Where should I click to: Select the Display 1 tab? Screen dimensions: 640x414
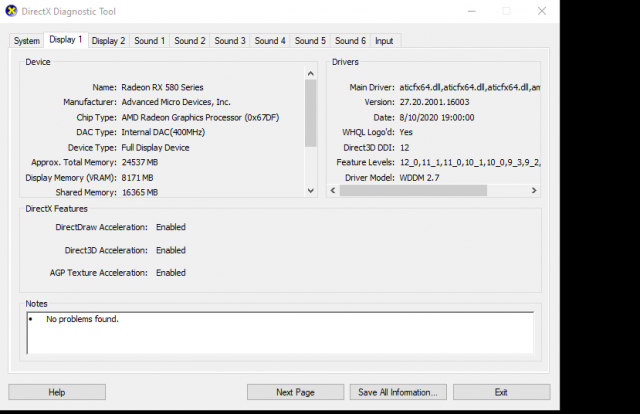tap(66, 40)
